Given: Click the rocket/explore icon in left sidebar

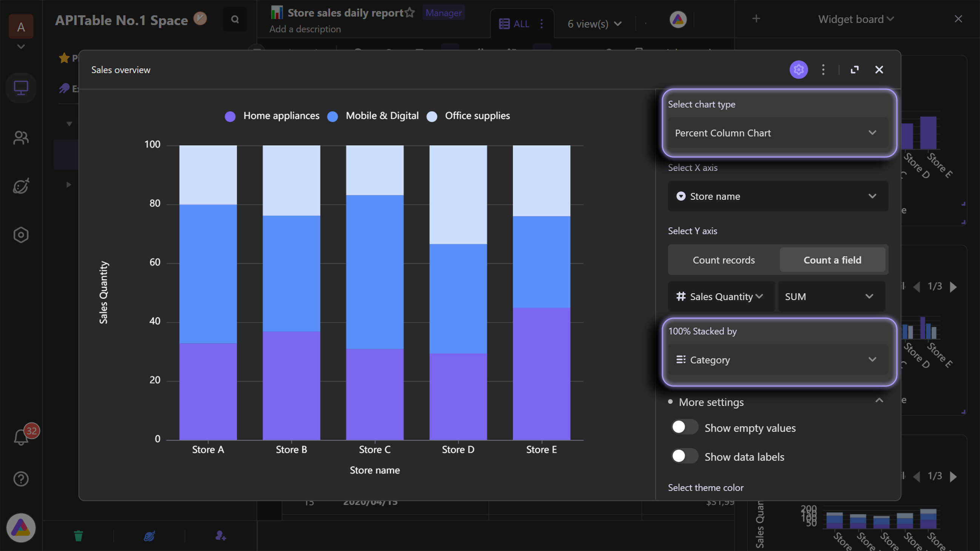Looking at the screenshot, I should point(20,186).
